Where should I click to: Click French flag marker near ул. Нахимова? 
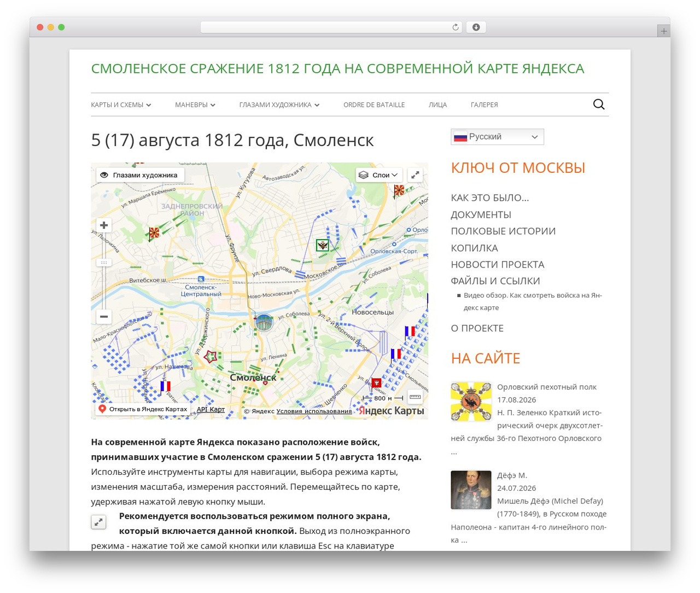pyautogui.click(x=165, y=386)
